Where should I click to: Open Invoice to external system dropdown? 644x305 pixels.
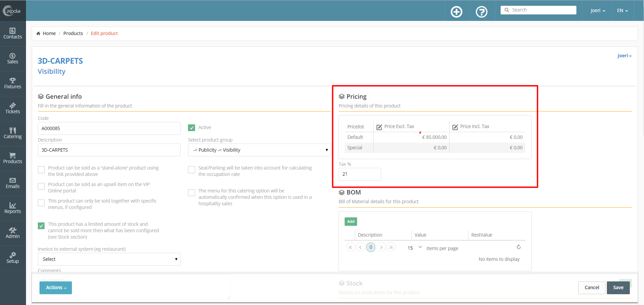(109, 259)
